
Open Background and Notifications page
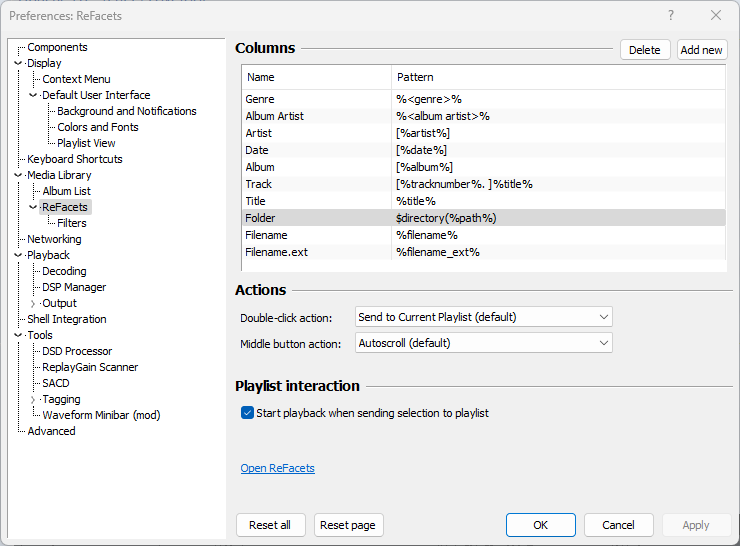(126, 111)
